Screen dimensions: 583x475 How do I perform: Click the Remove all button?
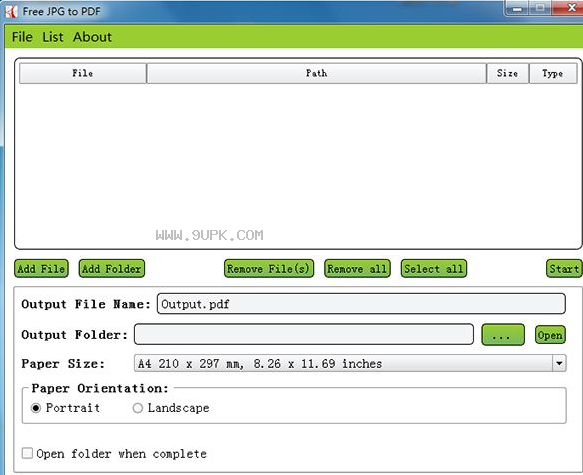357,268
